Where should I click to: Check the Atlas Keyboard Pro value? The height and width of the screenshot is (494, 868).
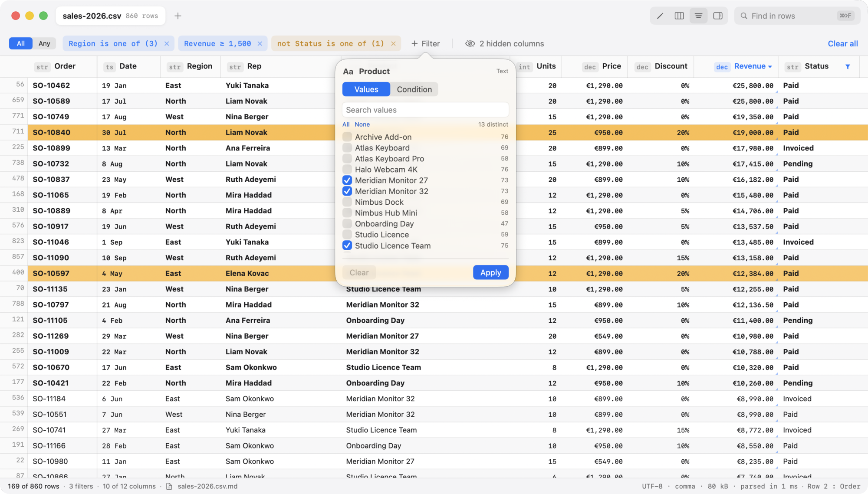(x=347, y=158)
